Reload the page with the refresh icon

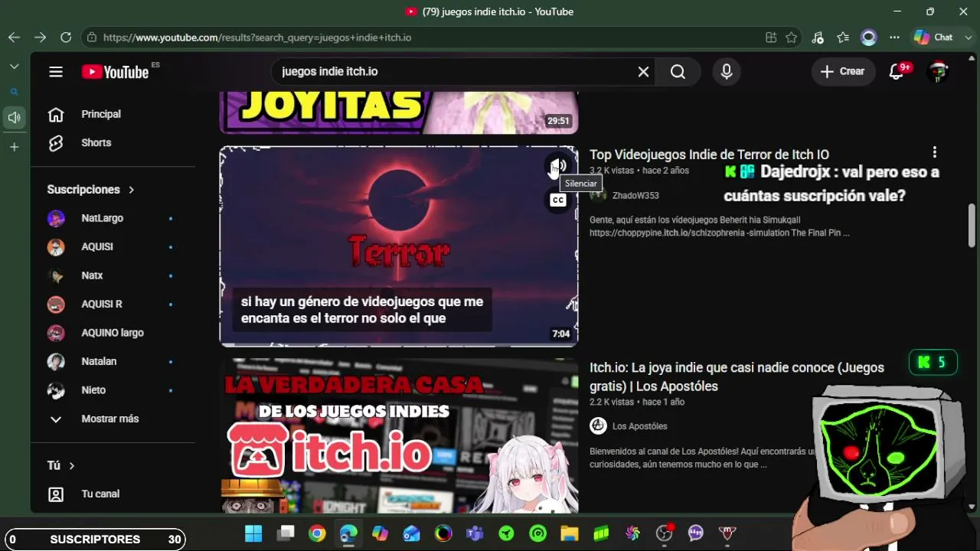pos(66,37)
